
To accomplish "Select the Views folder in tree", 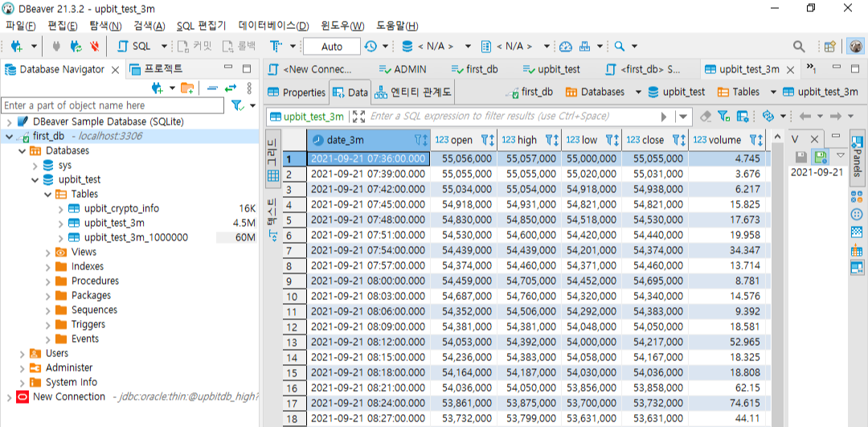I will (x=83, y=252).
